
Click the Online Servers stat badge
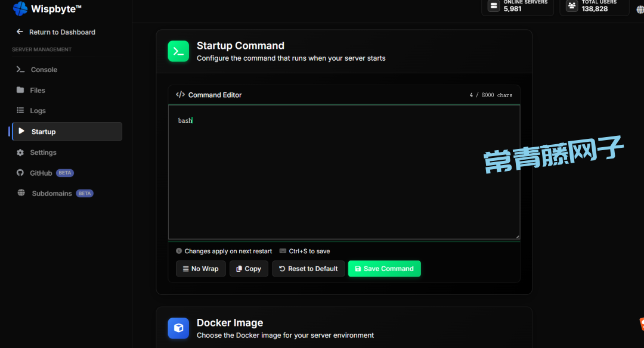pos(517,7)
